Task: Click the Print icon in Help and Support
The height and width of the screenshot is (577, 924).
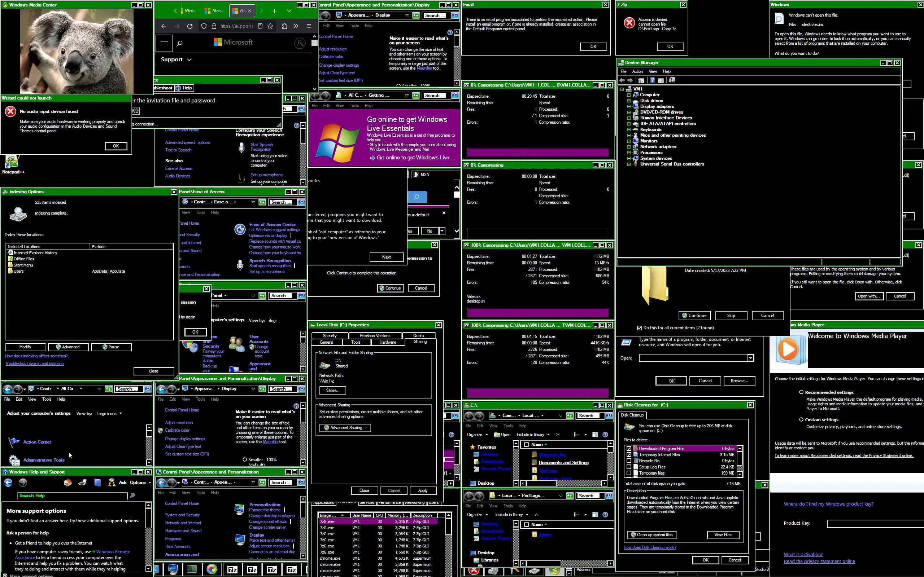Action: (82, 483)
